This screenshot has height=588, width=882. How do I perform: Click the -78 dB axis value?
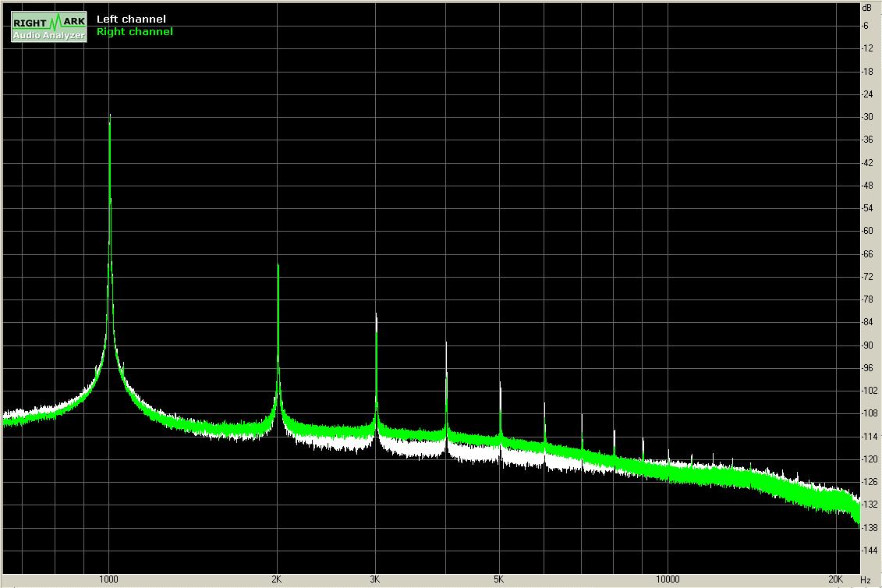click(x=867, y=299)
